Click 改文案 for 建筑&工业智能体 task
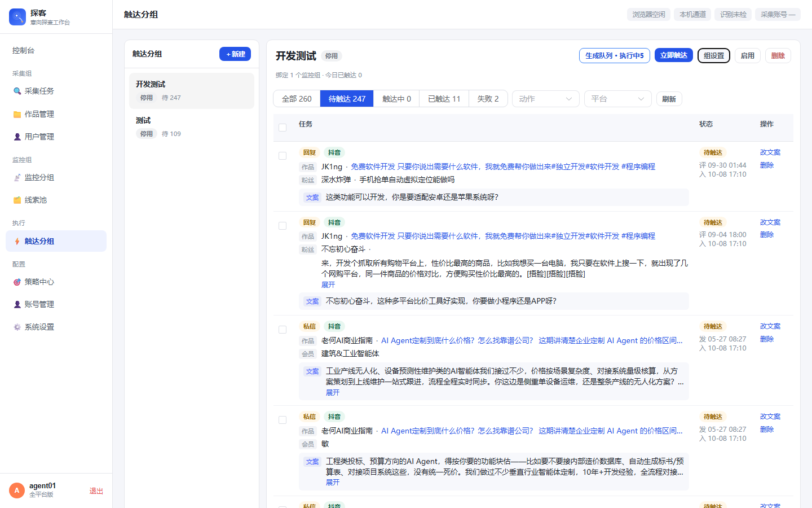812x508 pixels. (x=770, y=326)
